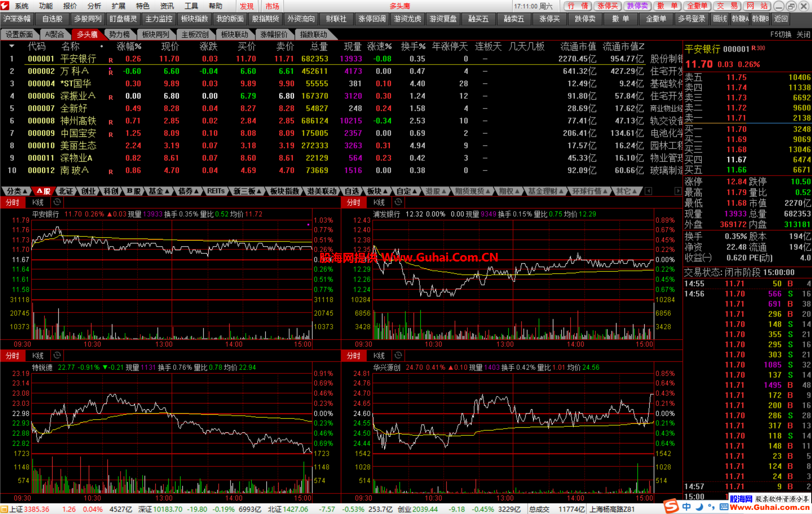Open refresh-period icon in 平安银行 chart header
Screen dimensions: 812x514
pos(57,202)
